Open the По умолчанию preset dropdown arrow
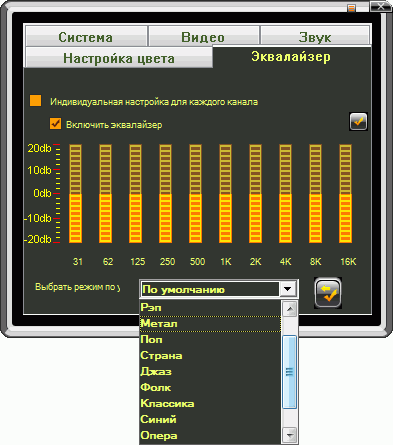Viewport: 393px width, 445px height. pos(288,289)
